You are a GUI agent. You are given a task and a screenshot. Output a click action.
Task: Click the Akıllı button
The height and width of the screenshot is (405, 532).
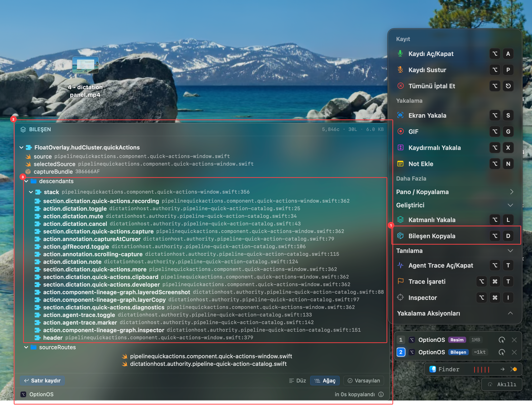(502, 384)
